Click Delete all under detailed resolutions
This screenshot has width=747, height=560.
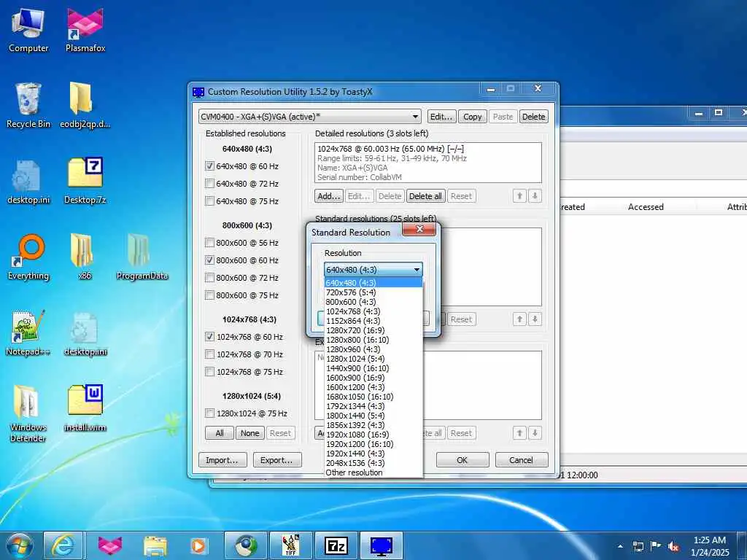(x=425, y=196)
